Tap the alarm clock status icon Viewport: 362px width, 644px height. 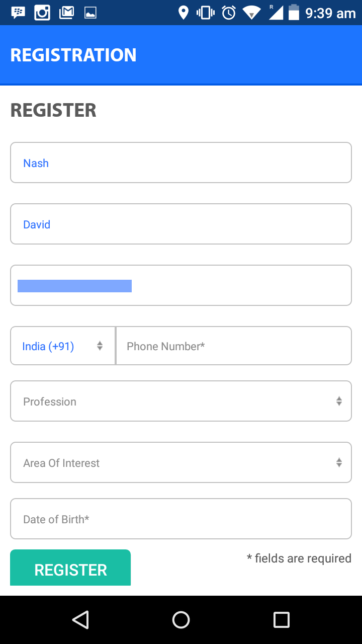point(229,13)
